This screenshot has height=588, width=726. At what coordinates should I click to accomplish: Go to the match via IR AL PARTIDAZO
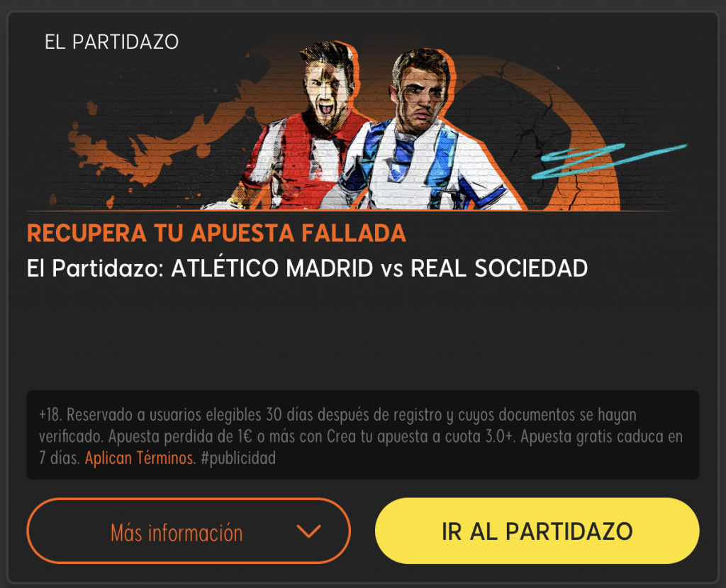[x=537, y=531]
